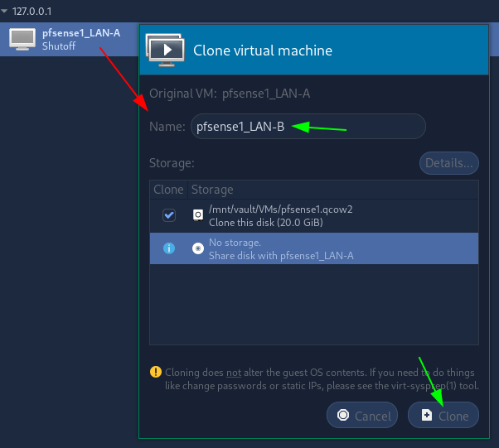This screenshot has width=499, height=448.
Task: Click the 127.0.0.1 connection label
Action: 31,12
